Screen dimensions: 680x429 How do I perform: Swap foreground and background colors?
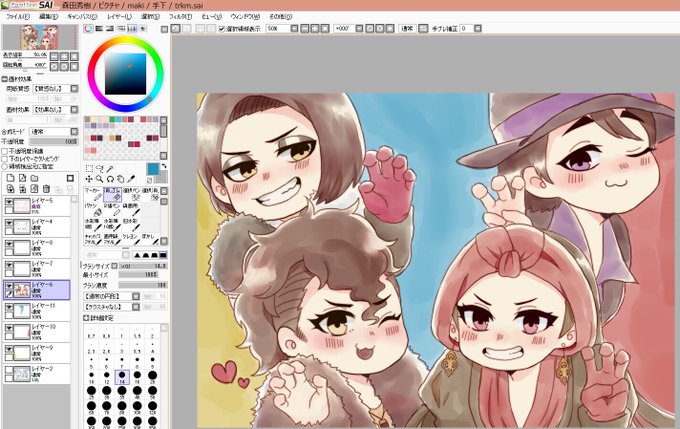(x=164, y=166)
